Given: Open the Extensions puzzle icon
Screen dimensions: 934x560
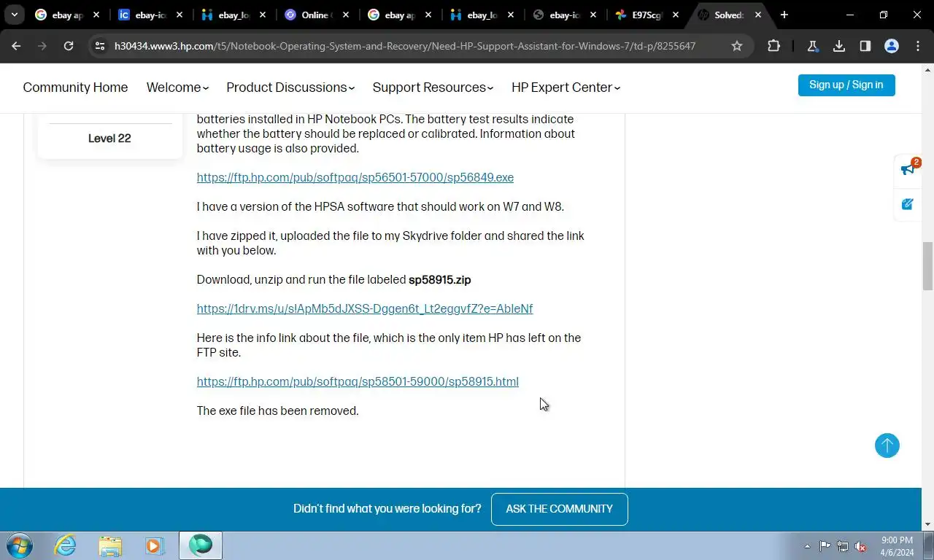Looking at the screenshot, I should 774,46.
